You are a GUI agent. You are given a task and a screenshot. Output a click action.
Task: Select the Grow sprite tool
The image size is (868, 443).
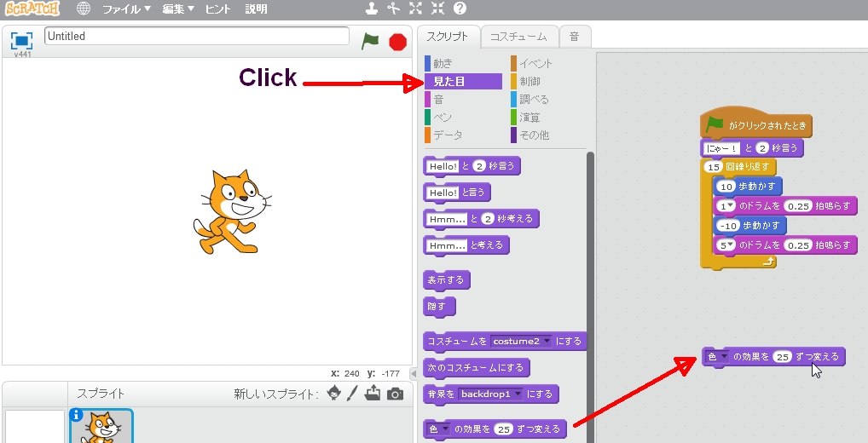pos(415,9)
